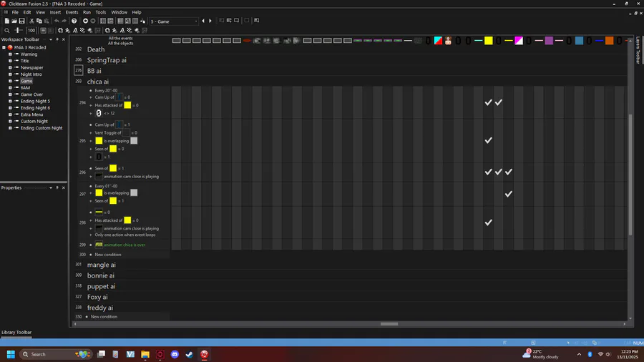
Task: Open the File menu
Action: (15, 12)
